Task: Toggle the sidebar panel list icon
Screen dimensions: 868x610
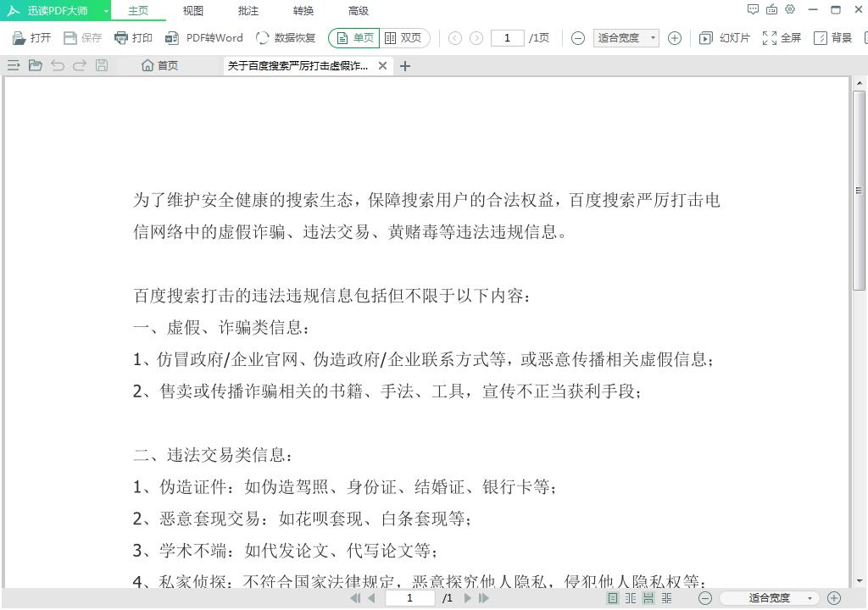Action: coord(13,65)
